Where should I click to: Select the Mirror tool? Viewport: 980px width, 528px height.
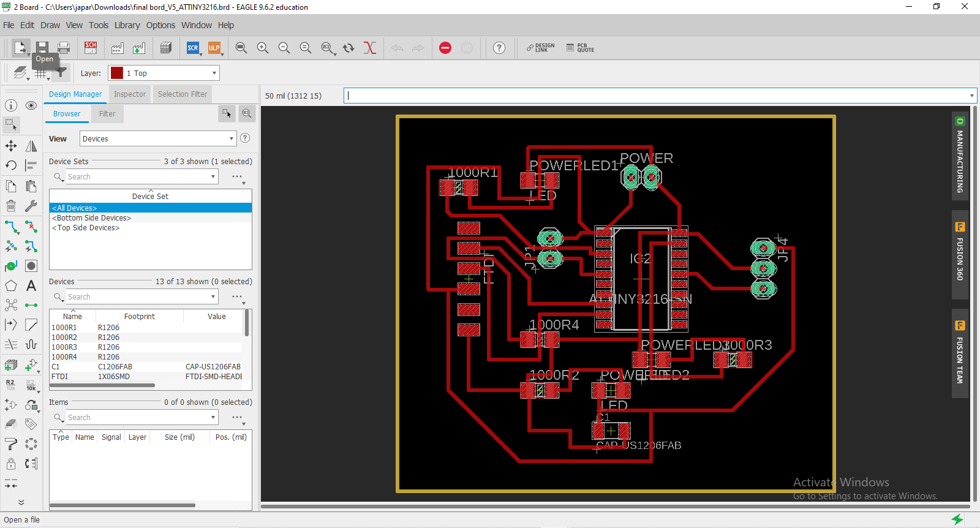tap(31, 146)
